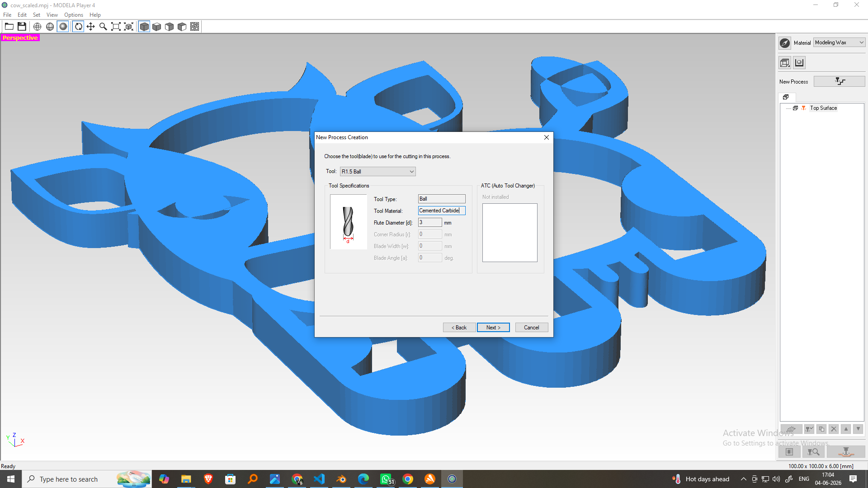Screen dimensions: 868x488
Task: Expand the Tool R1.5 Ball dropdown
Action: coord(378,172)
